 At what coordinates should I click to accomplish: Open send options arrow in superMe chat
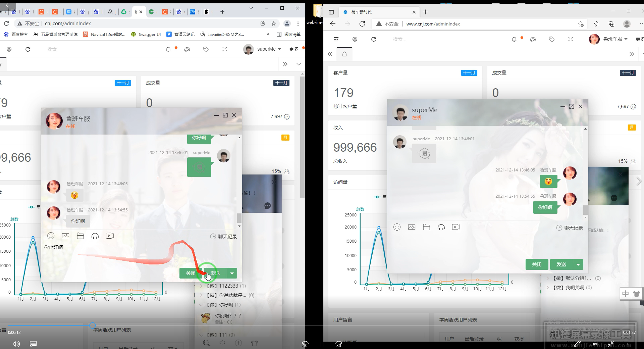pyautogui.click(x=578, y=264)
